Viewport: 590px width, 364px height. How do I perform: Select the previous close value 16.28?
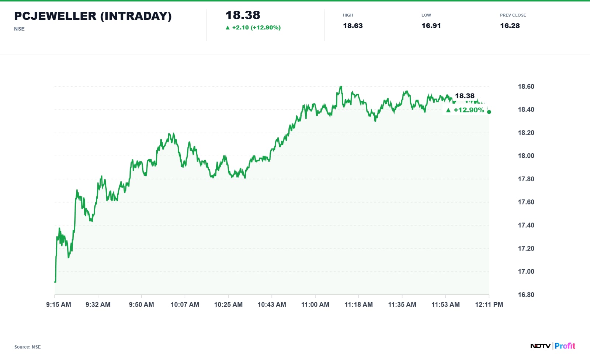pos(510,26)
